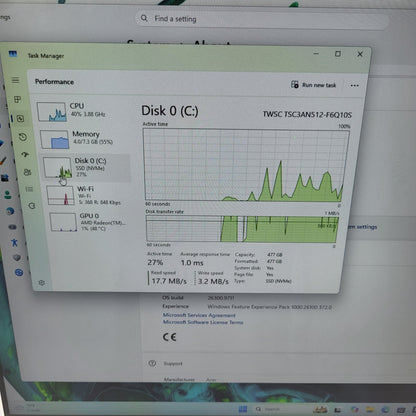Launch Copilot from the taskbar
Image resolution: width=416 pixels, height=416 pixels.
pos(354,410)
